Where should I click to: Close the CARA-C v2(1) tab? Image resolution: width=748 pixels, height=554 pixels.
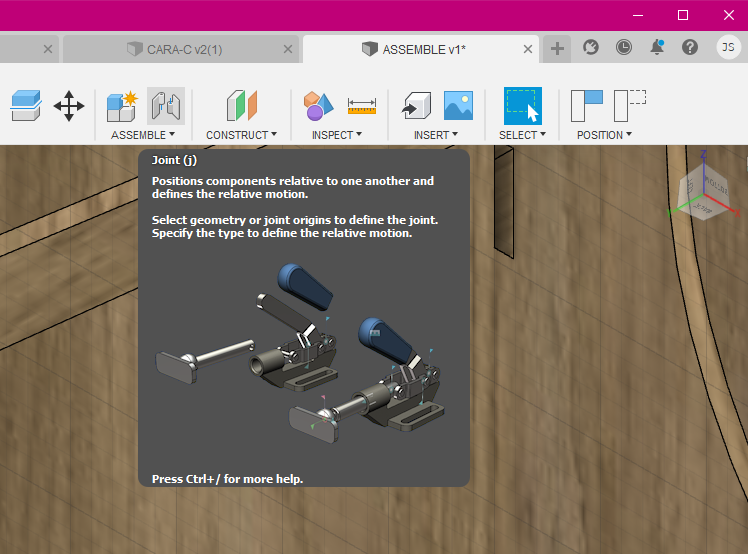click(x=288, y=49)
